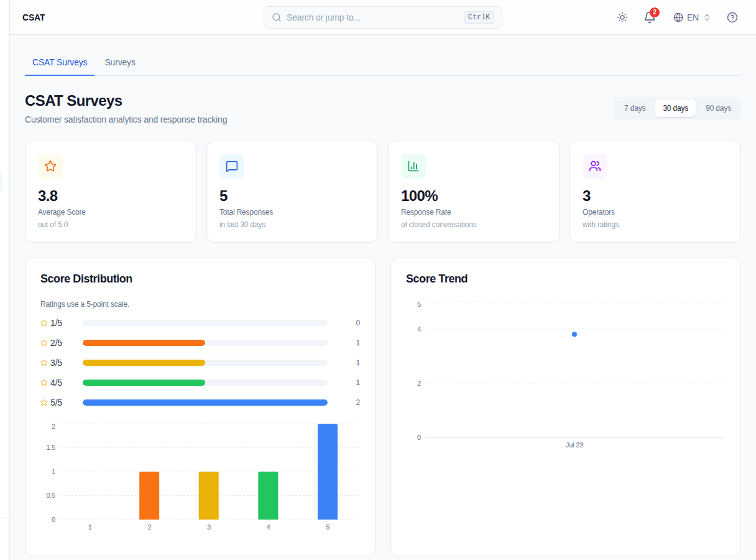Click the Operators label
The width and height of the screenshot is (756, 560).
[x=599, y=212]
